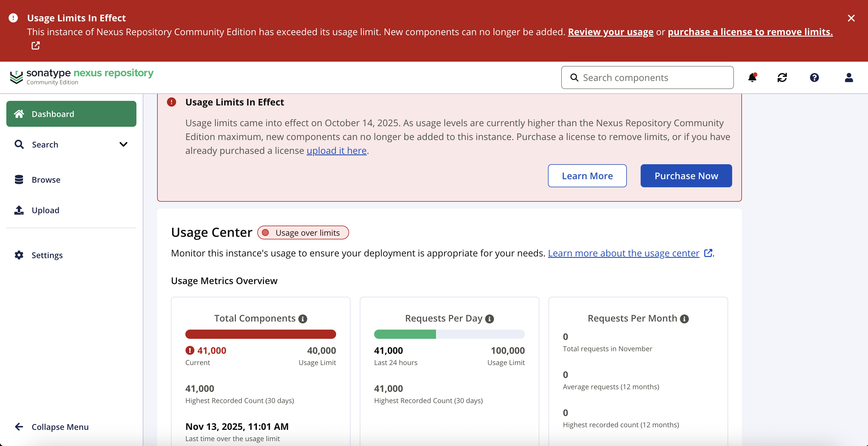Viewport: 868px width, 446px height.
Task: Open the Search menu item
Action: pyautogui.click(x=71, y=144)
